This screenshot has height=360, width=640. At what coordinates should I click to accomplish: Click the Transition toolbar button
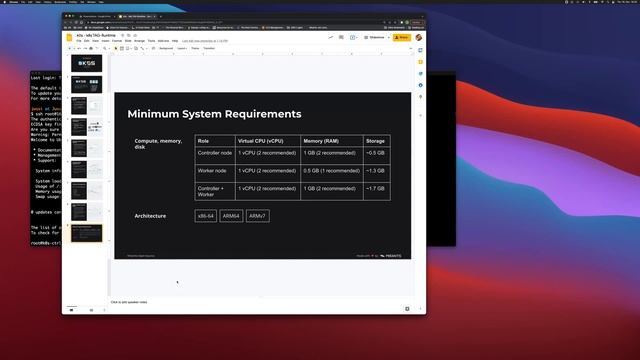tap(209, 49)
